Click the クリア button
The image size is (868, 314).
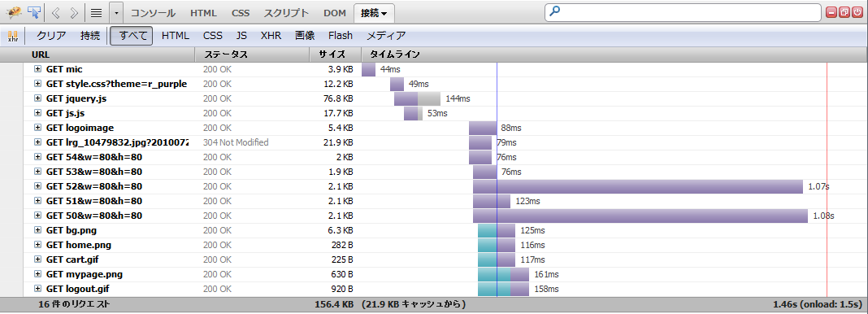pos(51,36)
